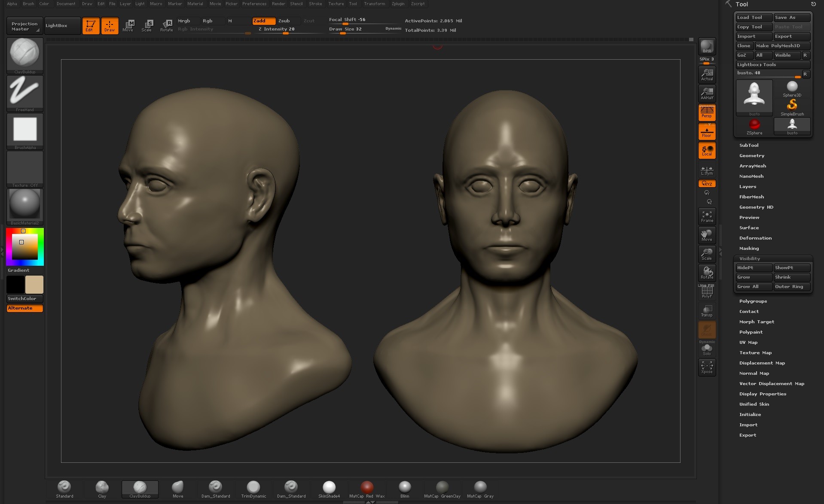Toggle Persp perspective view
The width and height of the screenshot is (824, 504).
(706, 112)
